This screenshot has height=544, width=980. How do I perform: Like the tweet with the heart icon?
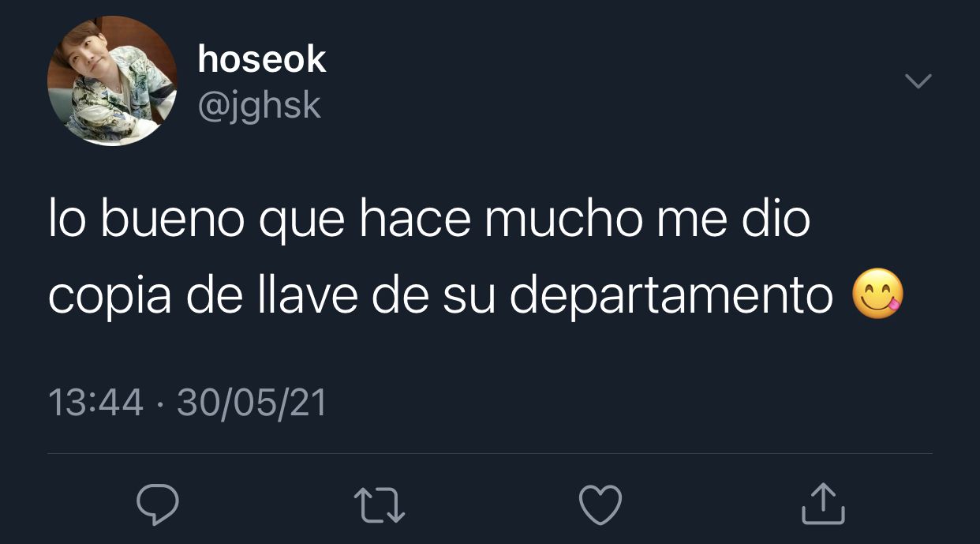(x=600, y=505)
